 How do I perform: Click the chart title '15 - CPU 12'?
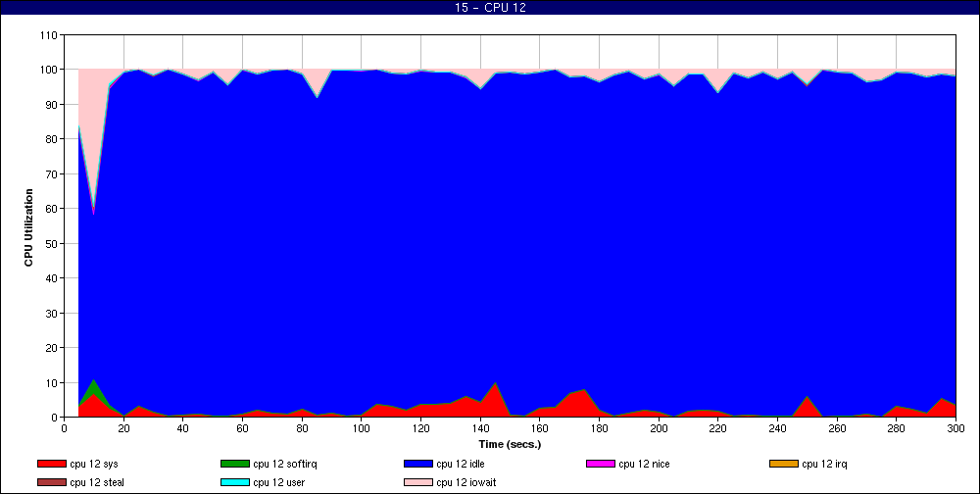point(490,8)
